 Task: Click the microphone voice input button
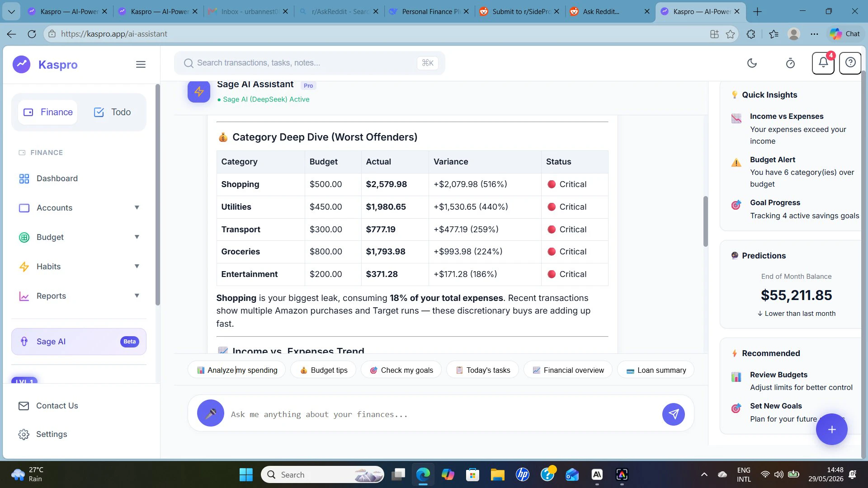pyautogui.click(x=211, y=413)
